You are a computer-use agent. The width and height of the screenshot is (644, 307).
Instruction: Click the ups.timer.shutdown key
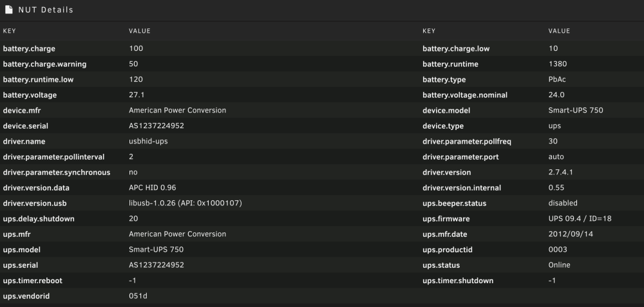[x=458, y=281]
